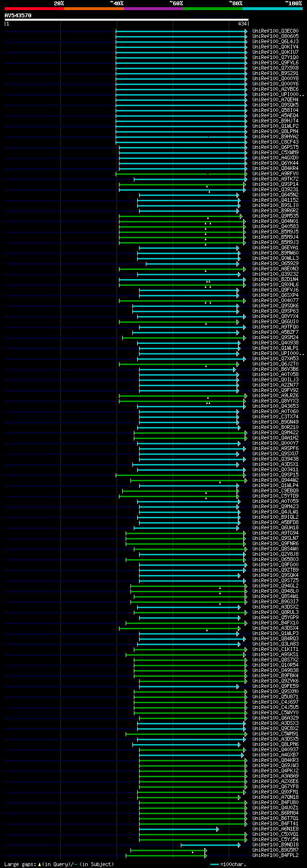Open hit UniRef100_A9TG94
The image size is (307, 868).
[275, 533]
